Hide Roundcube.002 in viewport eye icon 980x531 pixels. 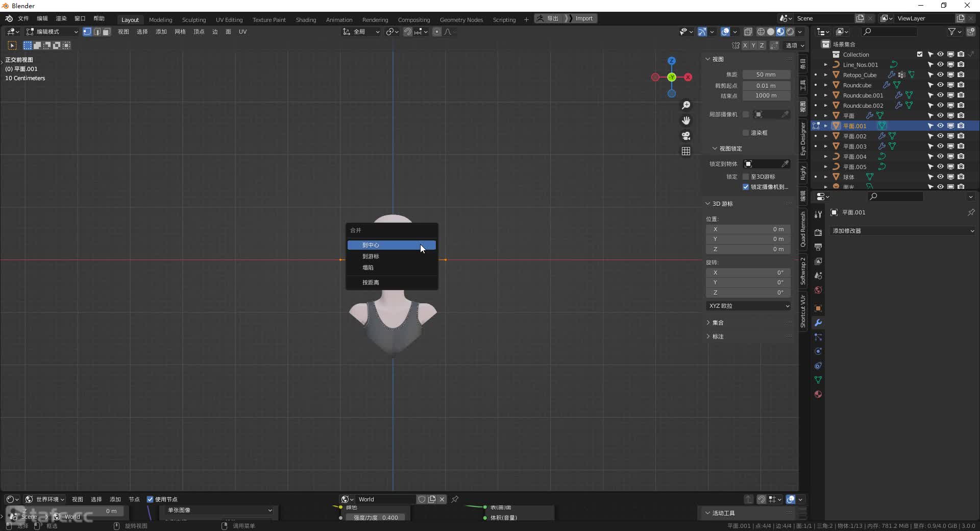pos(940,105)
